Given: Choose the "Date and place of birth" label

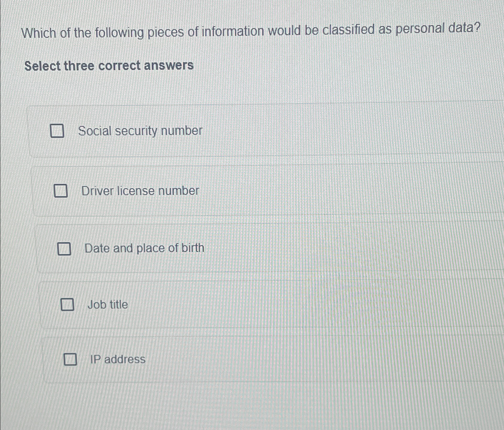Looking at the screenshot, I should click(144, 248).
